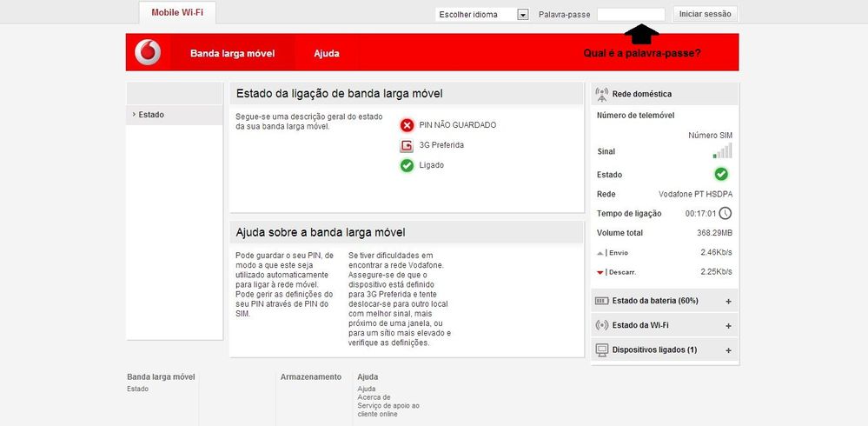Screen dimensions: 868x426
Task: Expand the Dispositivos ligados section
Action: tap(728, 349)
